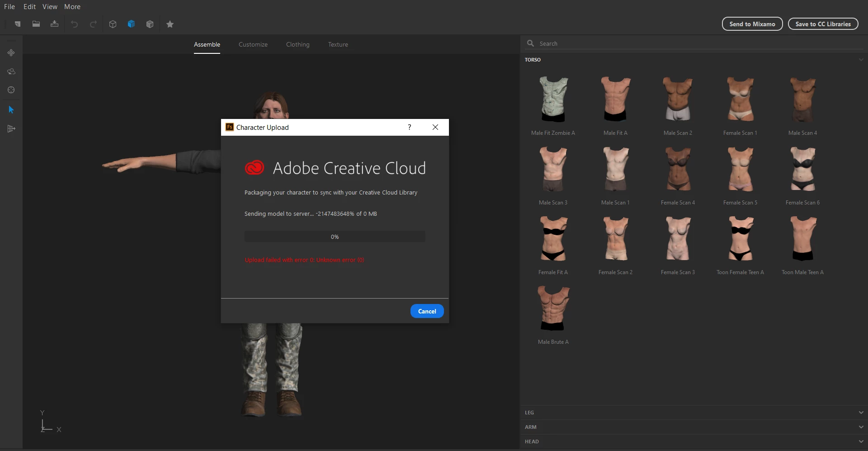The width and height of the screenshot is (868, 451).
Task: Collapse the TORSO section
Action: [694, 60]
